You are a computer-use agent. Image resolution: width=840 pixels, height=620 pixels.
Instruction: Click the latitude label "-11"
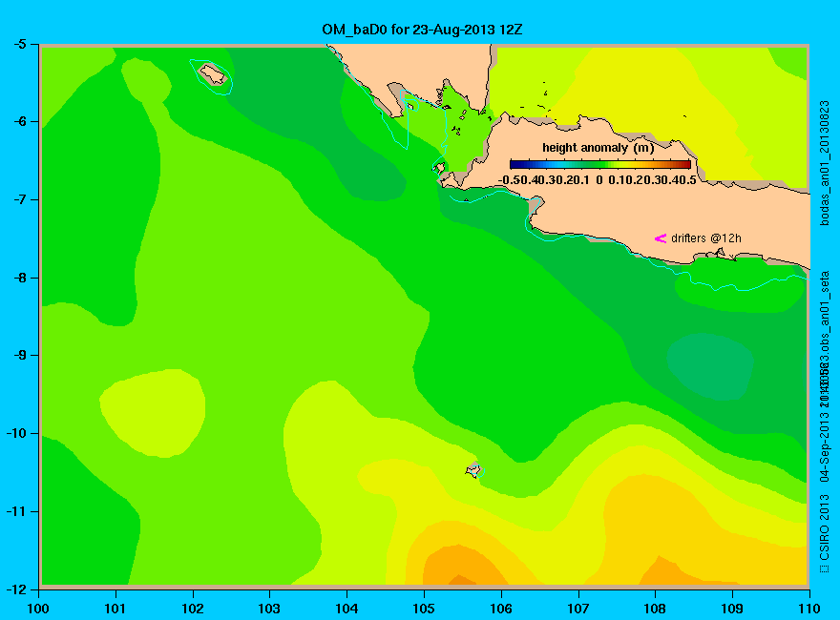point(15,511)
